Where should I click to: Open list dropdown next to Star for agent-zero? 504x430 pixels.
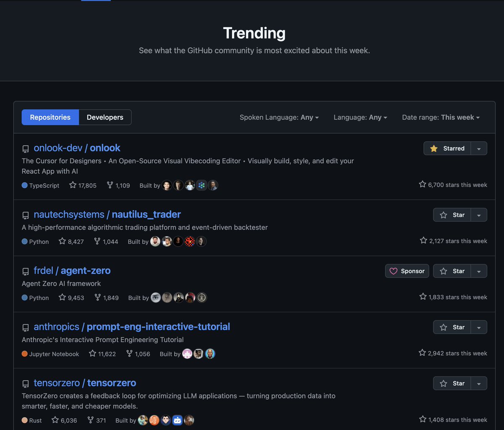click(x=479, y=271)
